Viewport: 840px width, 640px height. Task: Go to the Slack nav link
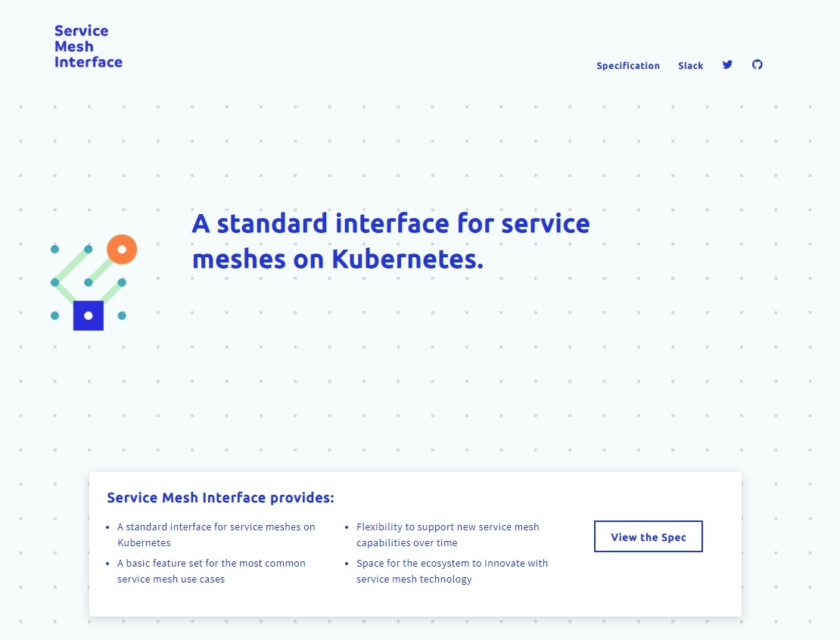pyautogui.click(x=690, y=66)
